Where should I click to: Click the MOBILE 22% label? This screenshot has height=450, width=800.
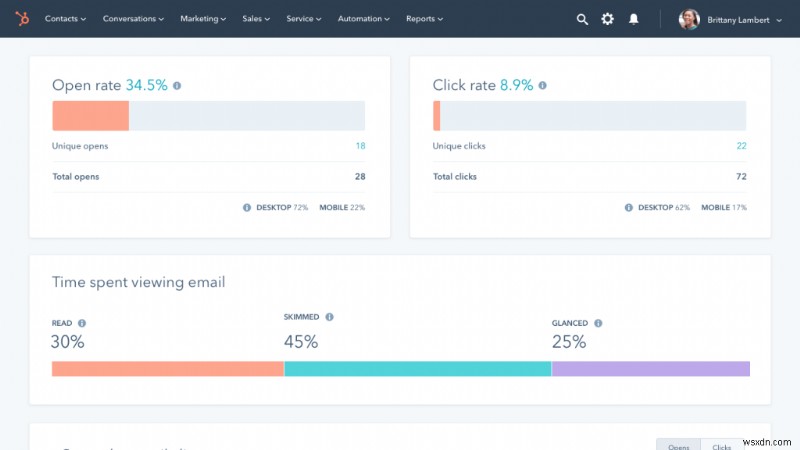342,208
